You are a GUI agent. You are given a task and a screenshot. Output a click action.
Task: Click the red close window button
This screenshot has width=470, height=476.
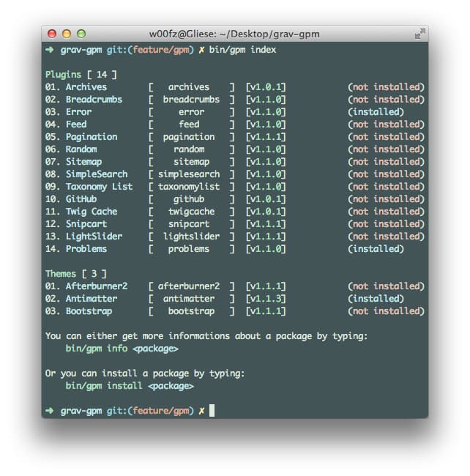coord(52,34)
